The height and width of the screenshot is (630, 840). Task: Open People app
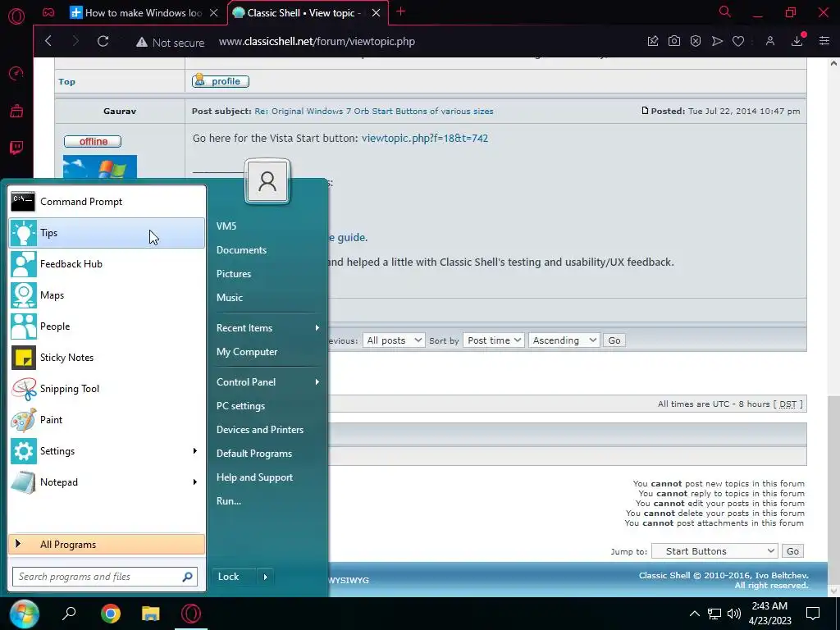(x=107, y=326)
